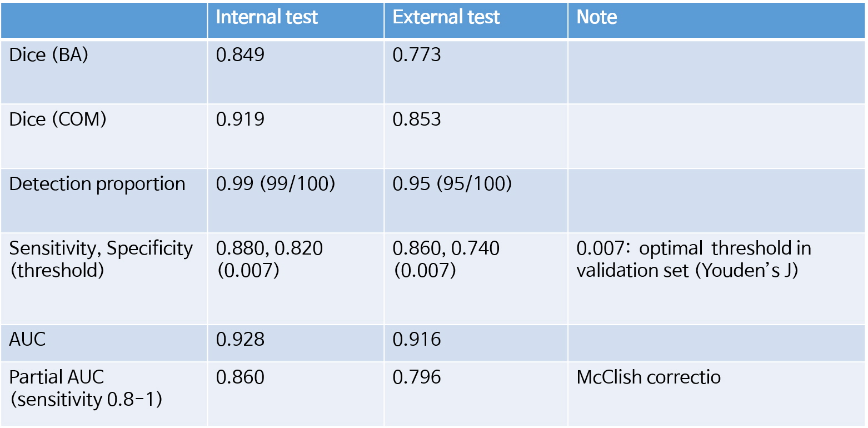Select the 0.796 partial AUC cell
This screenshot has height=428, width=868.
417,377
